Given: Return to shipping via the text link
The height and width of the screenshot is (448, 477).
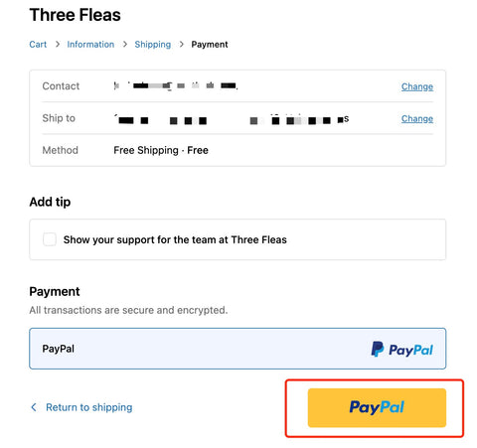Looking at the screenshot, I should 89,407.
